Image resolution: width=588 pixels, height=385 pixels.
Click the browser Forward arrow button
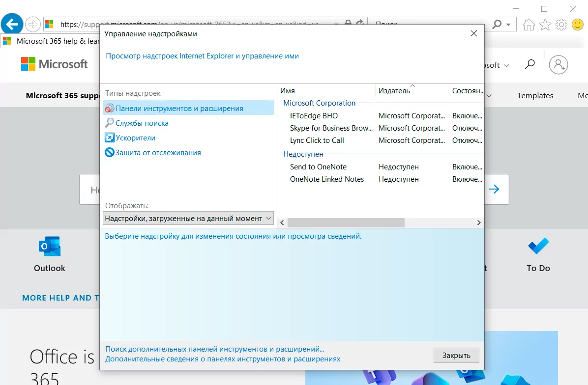(x=33, y=25)
